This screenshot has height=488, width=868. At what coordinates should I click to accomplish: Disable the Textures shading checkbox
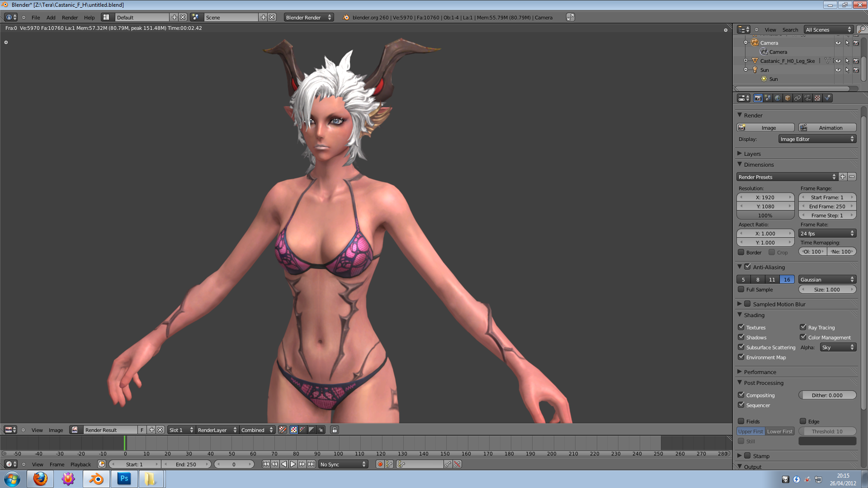pos(741,327)
